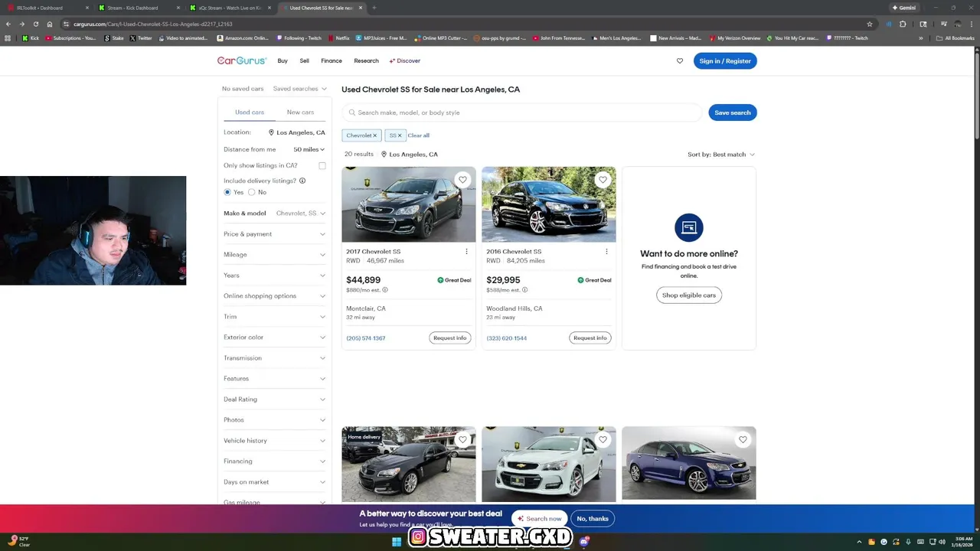Click Shop eligible cars button
Image resolution: width=980 pixels, height=551 pixels.
[x=689, y=295]
